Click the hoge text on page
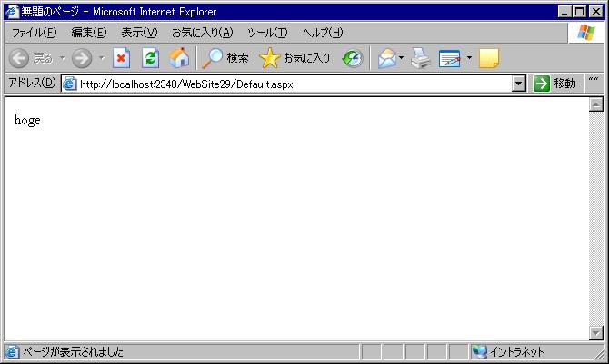Viewport: 609px width, 364px height. (x=27, y=121)
